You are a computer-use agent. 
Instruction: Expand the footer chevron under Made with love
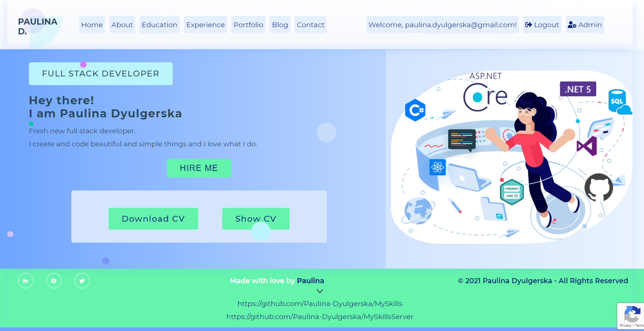pyautogui.click(x=320, y=291)
